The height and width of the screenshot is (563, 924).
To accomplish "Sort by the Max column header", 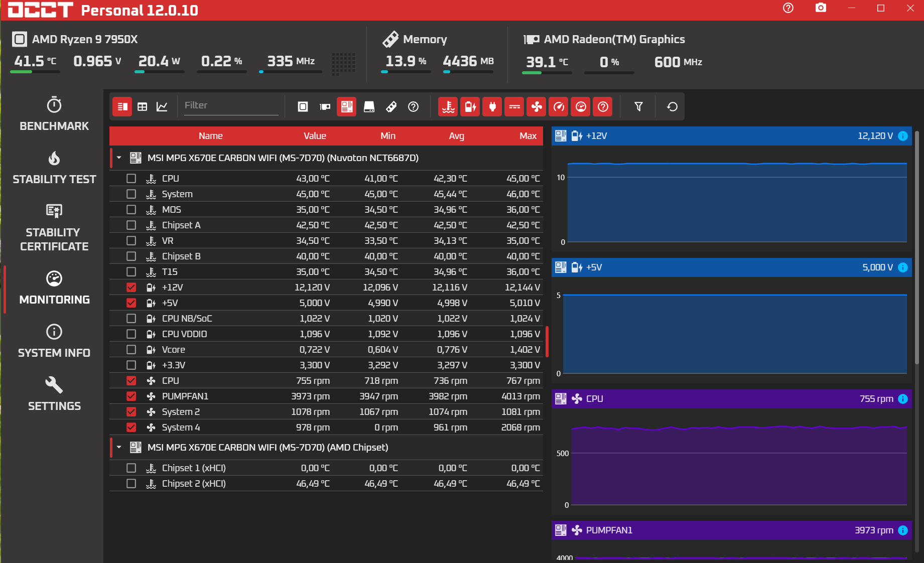I will coord(528,136).
